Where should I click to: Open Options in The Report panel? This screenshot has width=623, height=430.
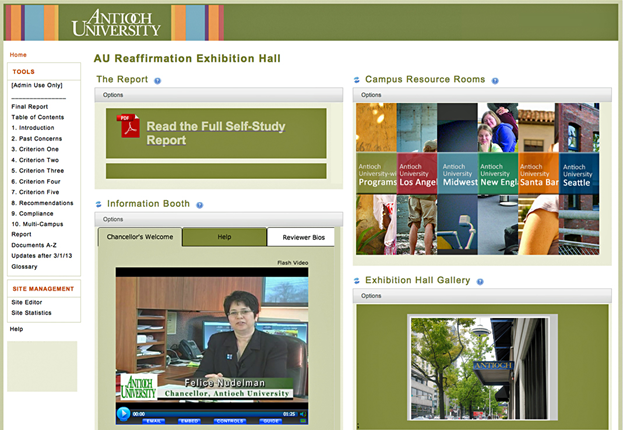pyautogui.click(x=113, y=95)
